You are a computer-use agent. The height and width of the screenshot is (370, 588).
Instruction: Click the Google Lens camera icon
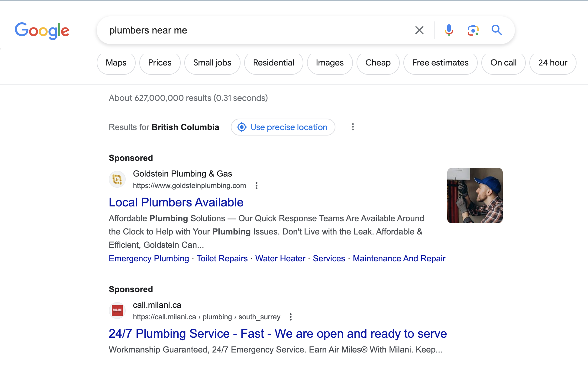473,30
